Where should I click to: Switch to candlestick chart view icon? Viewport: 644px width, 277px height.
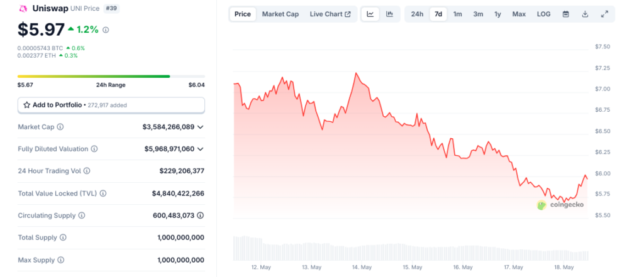390,14
